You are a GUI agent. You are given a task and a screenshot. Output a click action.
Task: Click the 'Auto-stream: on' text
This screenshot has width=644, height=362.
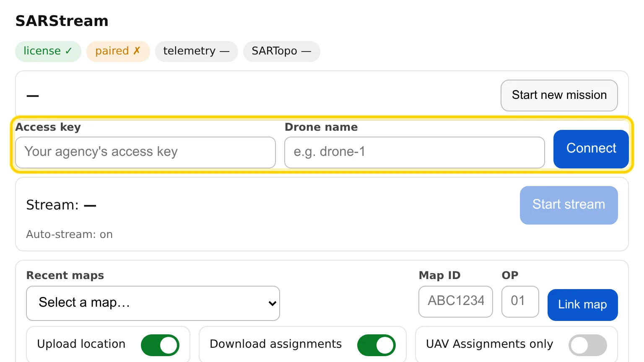point(70,234)
